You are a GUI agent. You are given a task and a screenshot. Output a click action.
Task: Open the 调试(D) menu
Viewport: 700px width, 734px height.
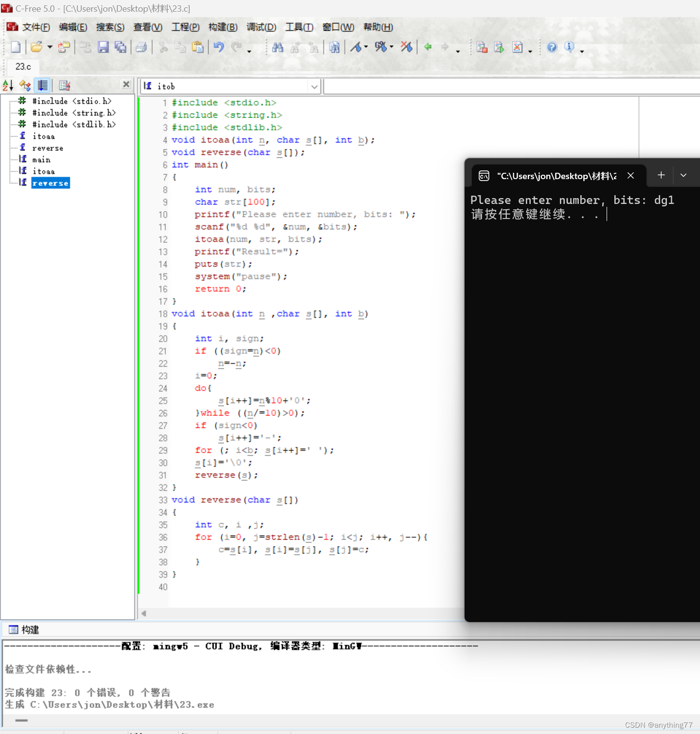(261, 27)
